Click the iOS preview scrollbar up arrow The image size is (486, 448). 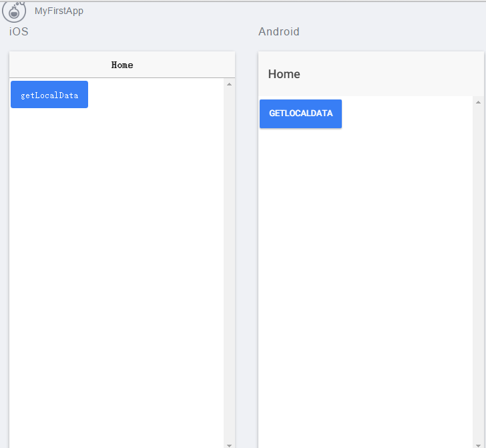pos(230,84)
